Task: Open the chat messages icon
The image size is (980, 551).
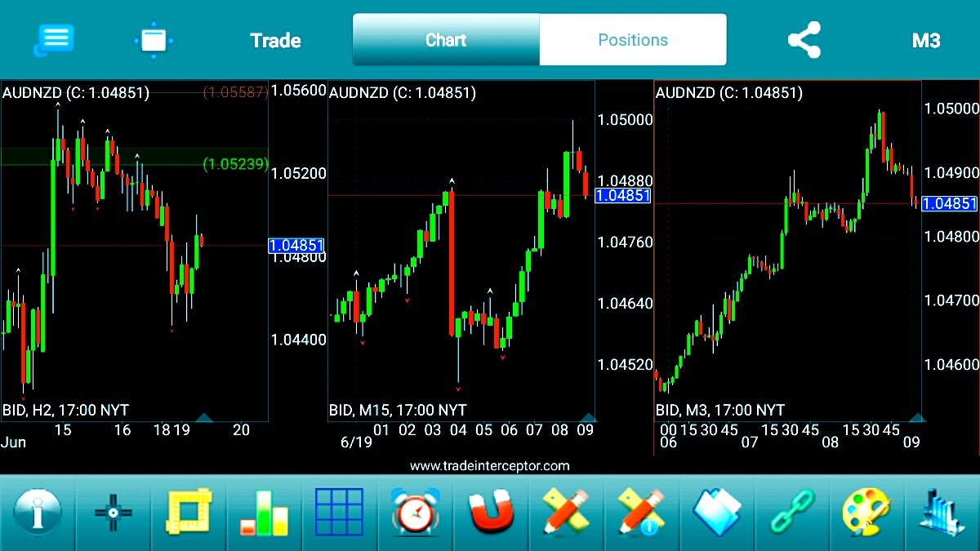Action: (x=54, y=40)
